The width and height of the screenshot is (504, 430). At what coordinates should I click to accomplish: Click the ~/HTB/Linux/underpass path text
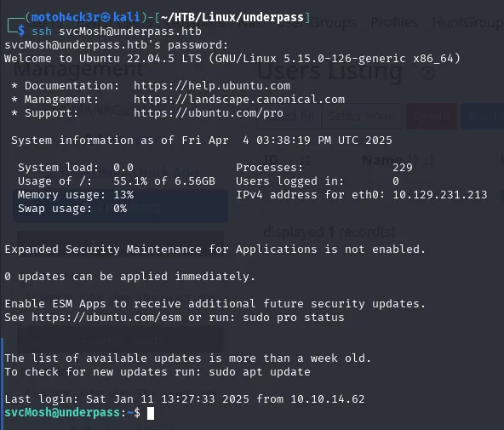(232, 17)
